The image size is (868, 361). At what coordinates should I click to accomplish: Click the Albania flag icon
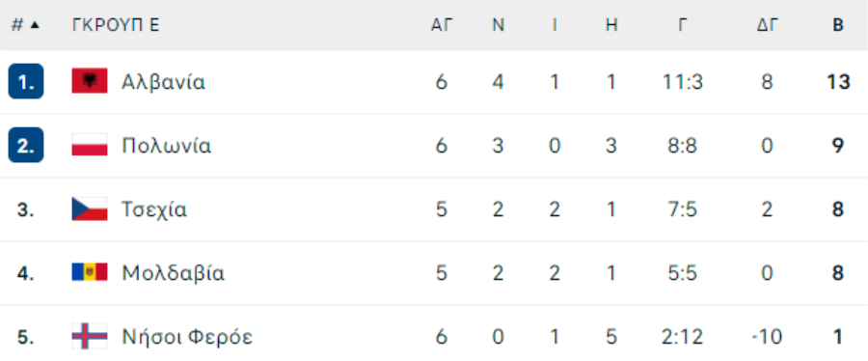pos(89,81)
